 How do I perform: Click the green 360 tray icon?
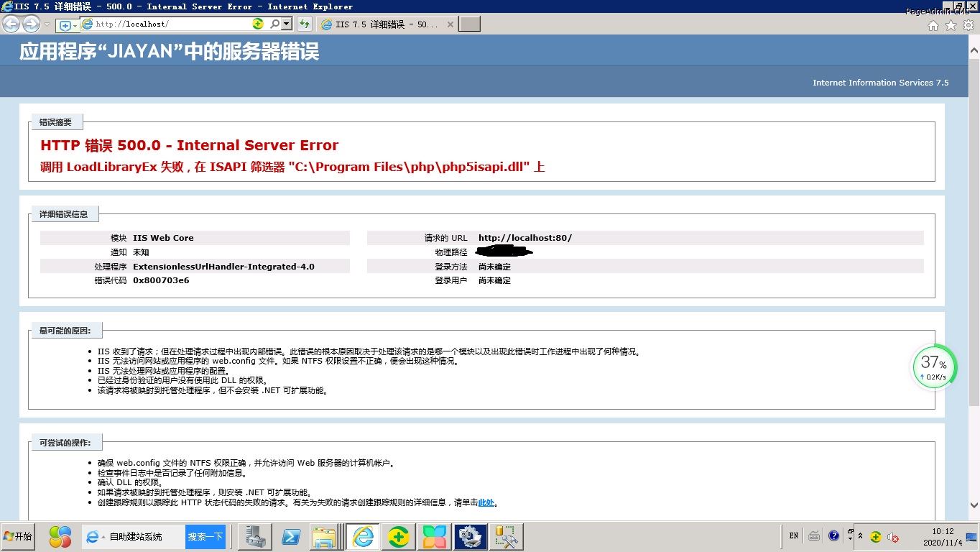coord(876,537)
